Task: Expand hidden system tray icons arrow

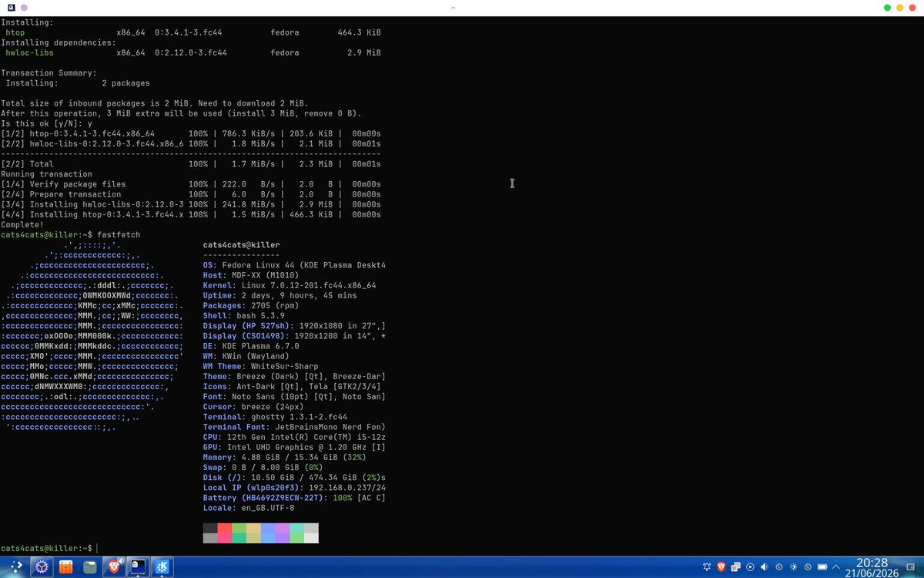Action: point(835,567)
